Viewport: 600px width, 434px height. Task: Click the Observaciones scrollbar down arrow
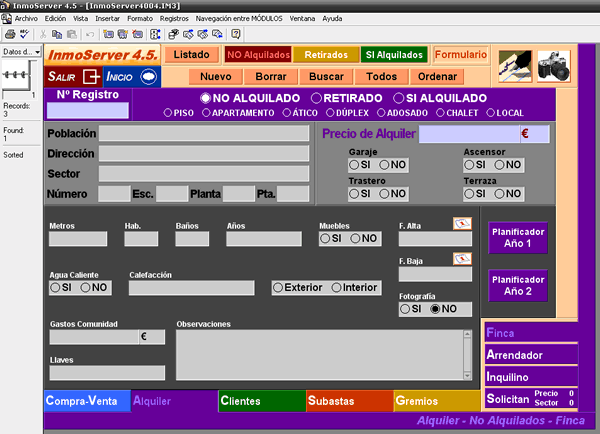467,375
